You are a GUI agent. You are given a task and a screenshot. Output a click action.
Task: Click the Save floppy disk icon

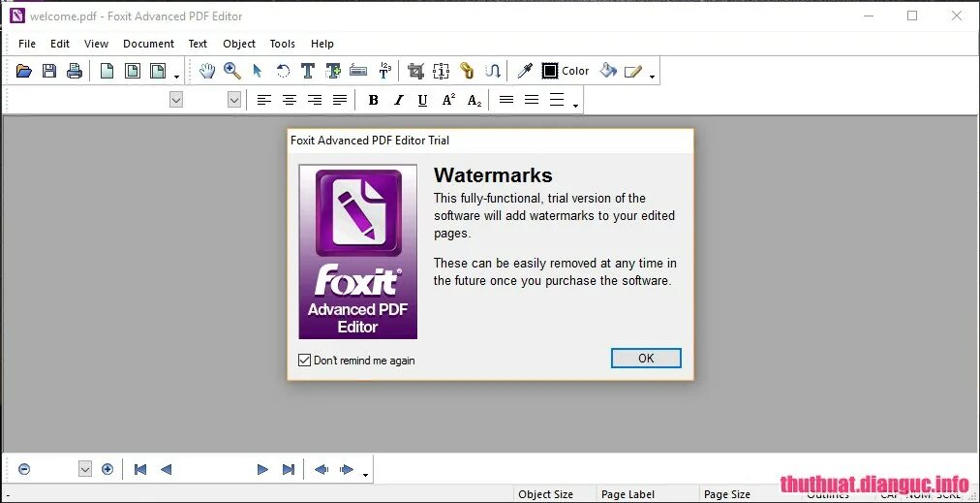pos(49,71)
